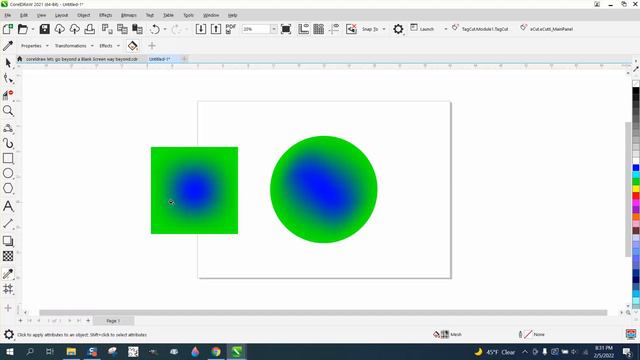The width and height of the screenshot is (640, 360).
Task: Select the Parallel Dimension line tool
Action: pos(8,223)
